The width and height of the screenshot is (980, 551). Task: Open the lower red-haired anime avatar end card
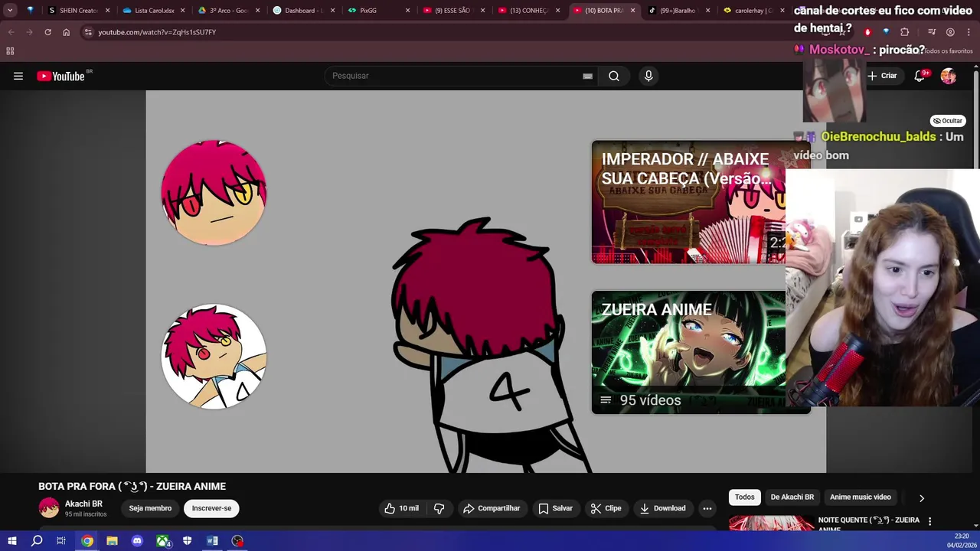pyautogui.click(x=214, y=357)
